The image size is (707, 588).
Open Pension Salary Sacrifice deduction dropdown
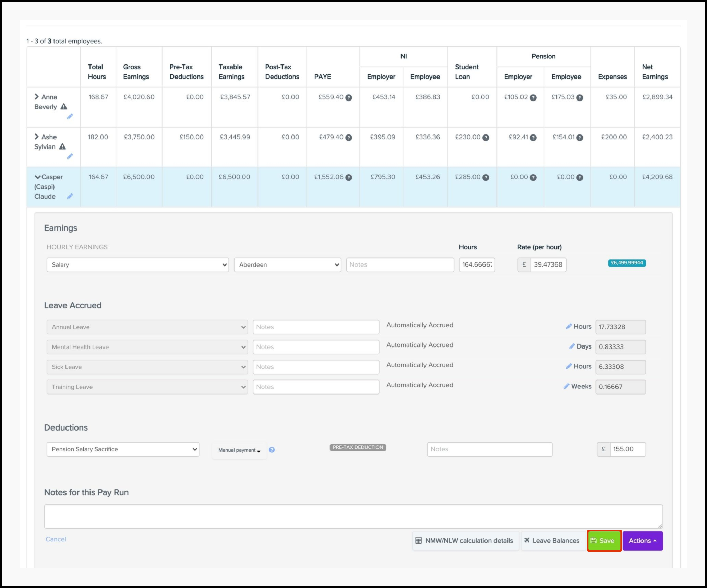[x=123, y=449]
